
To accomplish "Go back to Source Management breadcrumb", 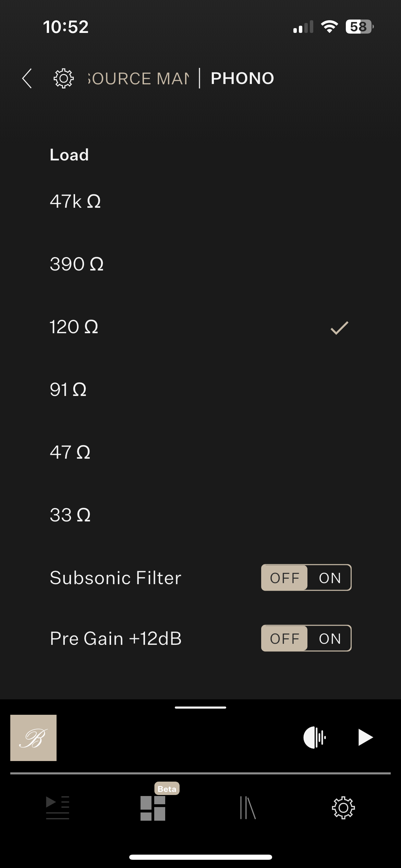I will point(138,79).
